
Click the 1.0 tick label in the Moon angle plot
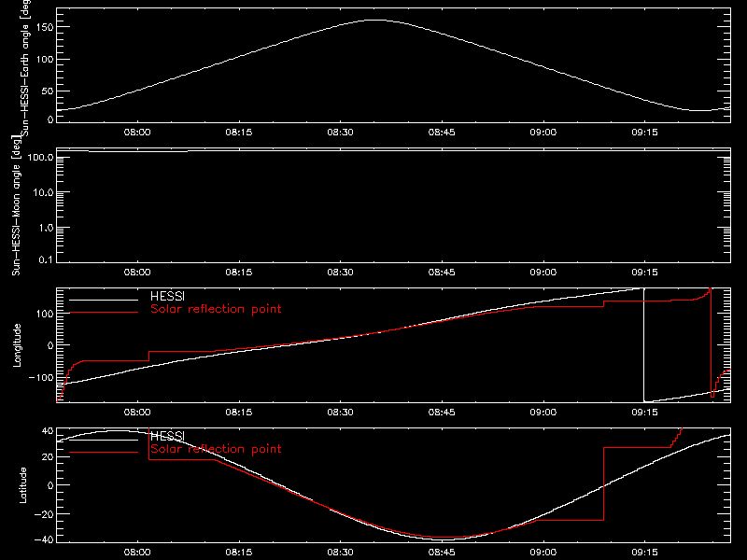46,228
